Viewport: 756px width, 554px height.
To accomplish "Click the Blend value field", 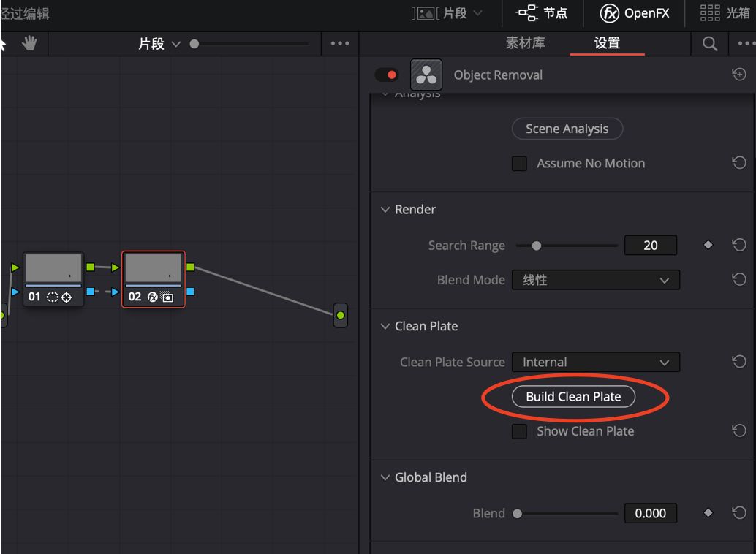I will pyautogui.click(x=651, y=513).
